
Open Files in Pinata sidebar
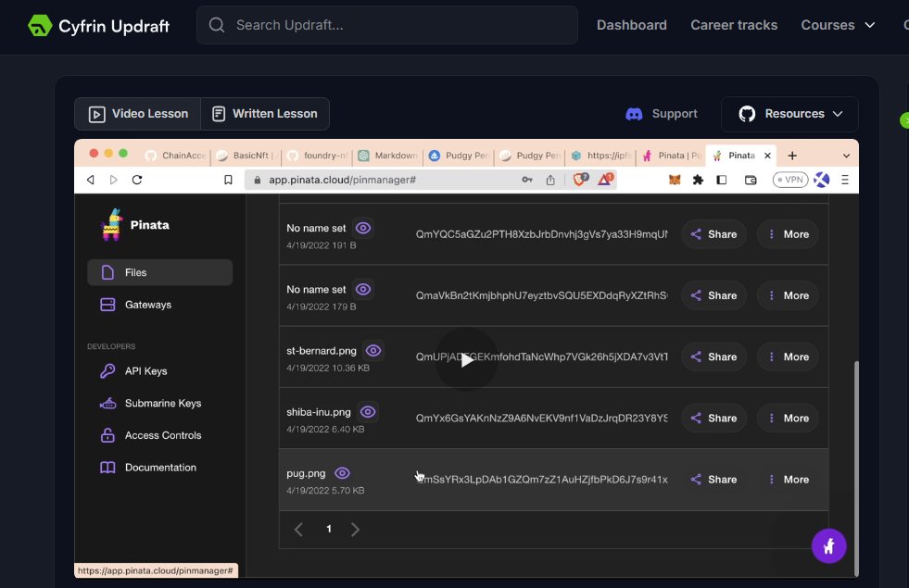click(x=159, y=272)
